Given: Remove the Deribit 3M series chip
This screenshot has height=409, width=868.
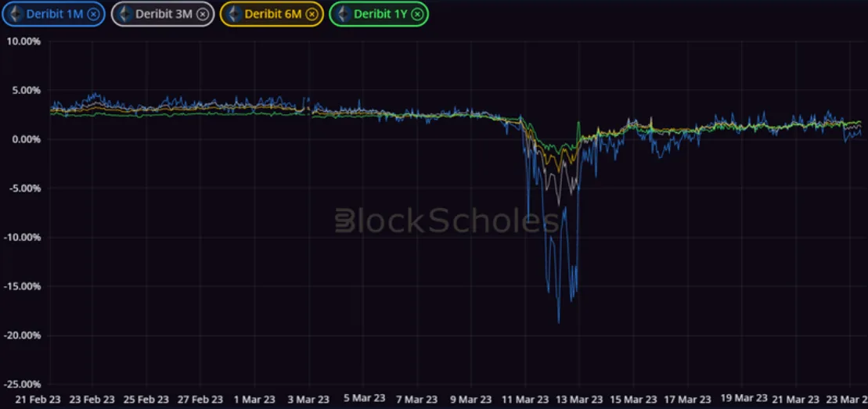Looking at the screenshot, I should point(203,14).
